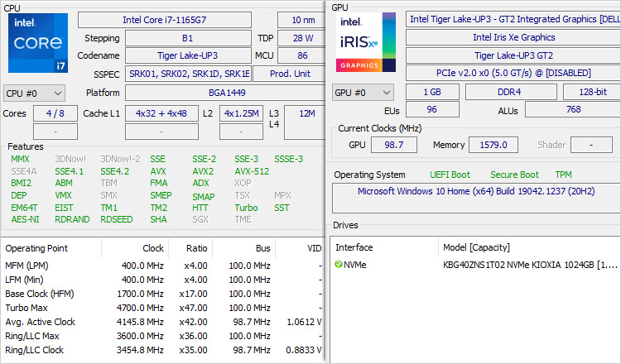Viewport: 621px width, 364px height.
Task: Click the Prod. Unit button
Action: click(290, 74)
